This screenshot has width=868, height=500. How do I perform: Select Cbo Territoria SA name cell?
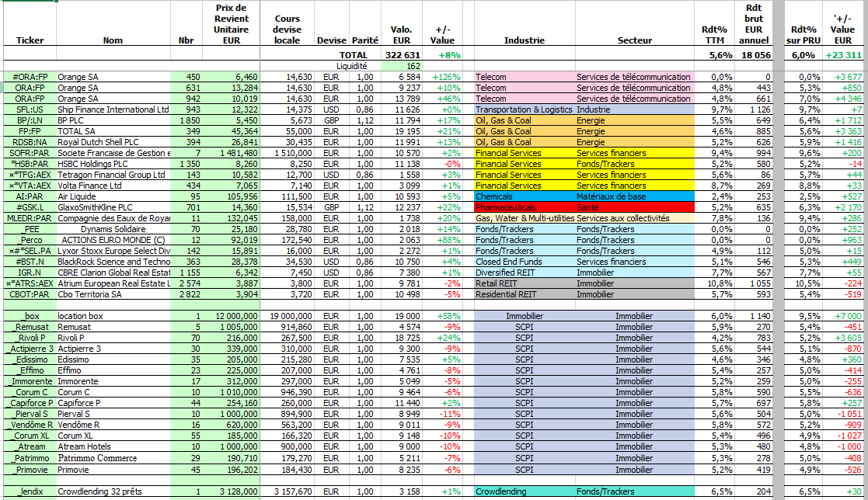tap(113, 294)
